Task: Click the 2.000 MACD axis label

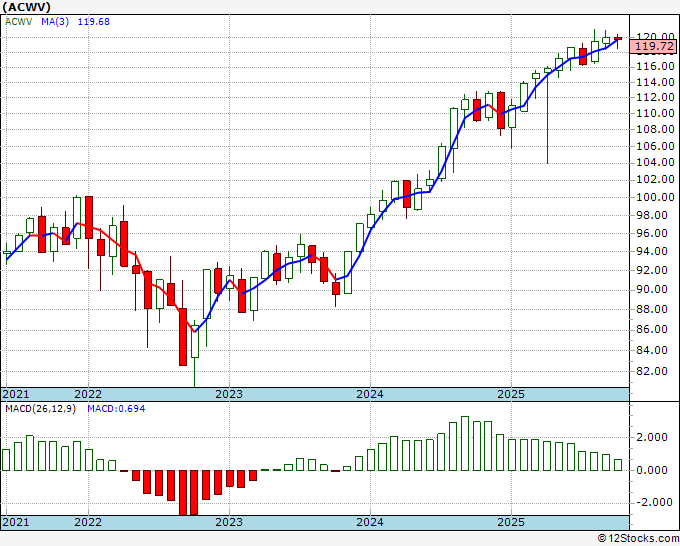Action: 654,438
